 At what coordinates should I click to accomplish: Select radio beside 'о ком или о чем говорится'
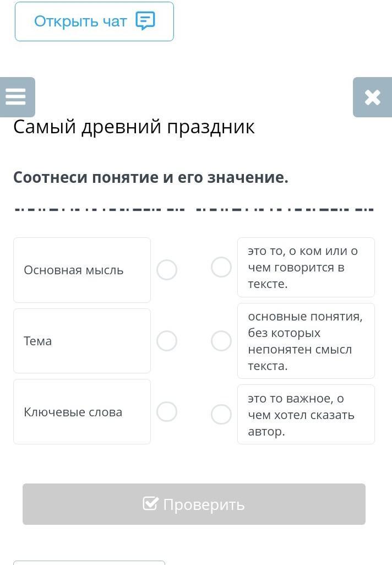pos(221,267)
